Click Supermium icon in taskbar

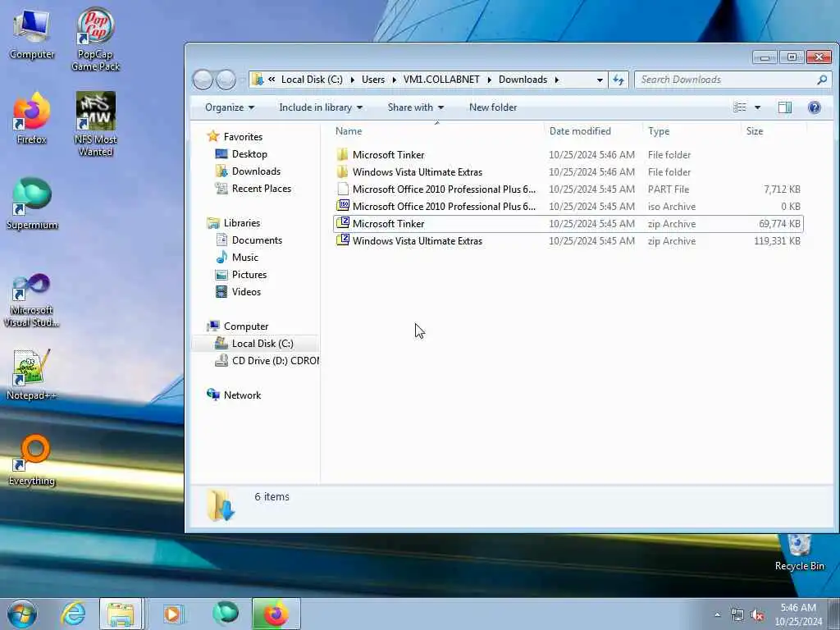click(226, 614)
